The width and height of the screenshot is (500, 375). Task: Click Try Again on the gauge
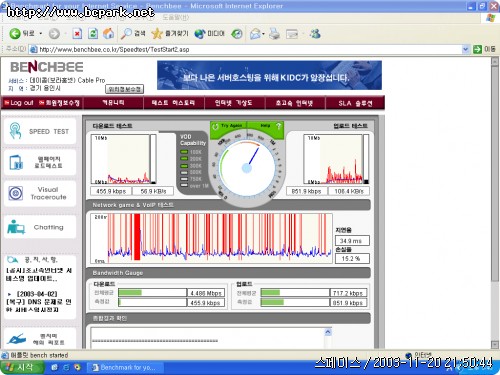click(229, 126)
